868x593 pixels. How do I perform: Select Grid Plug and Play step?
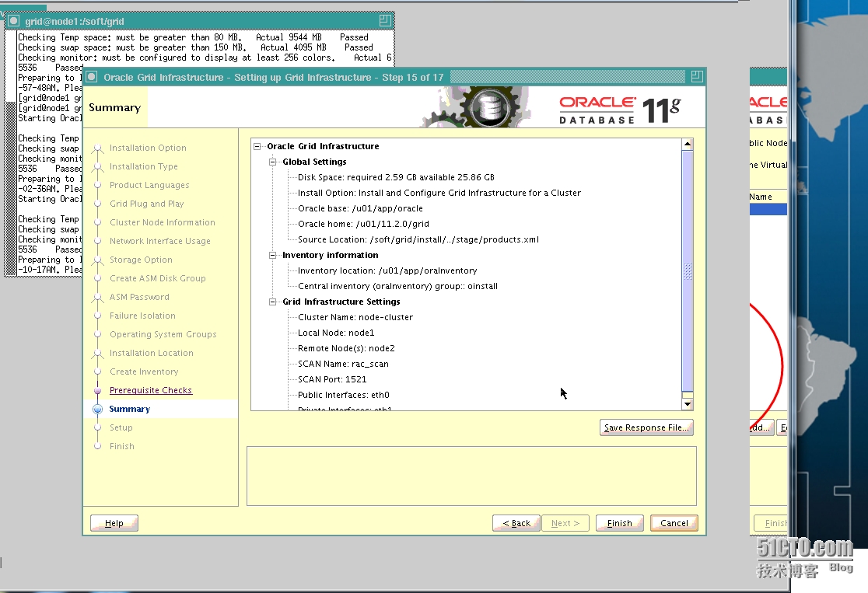146,204
